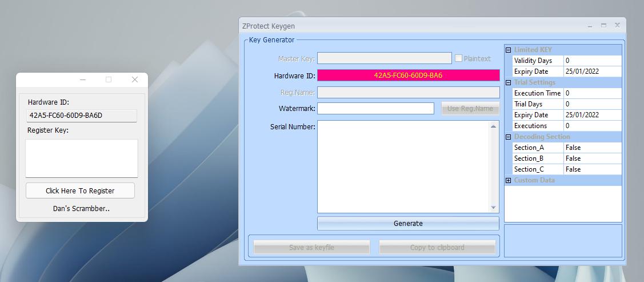Click the Click Here To Register button

80,190
